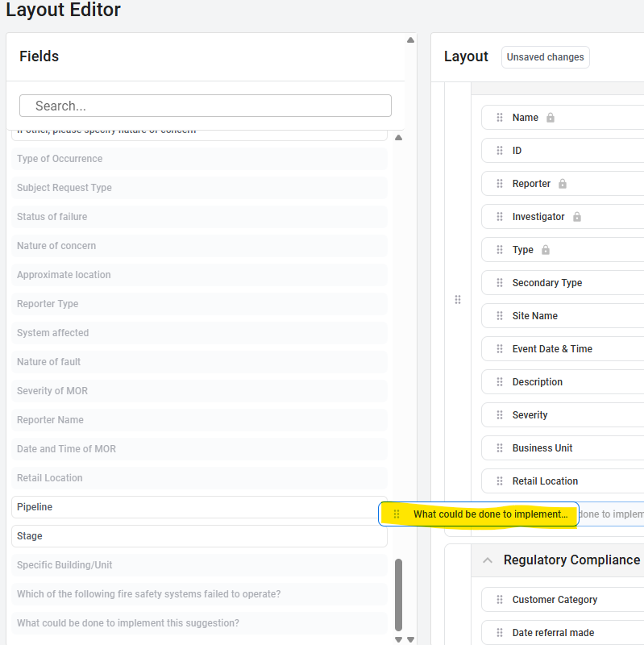Select the Pipeline field

tap(199, 507)
